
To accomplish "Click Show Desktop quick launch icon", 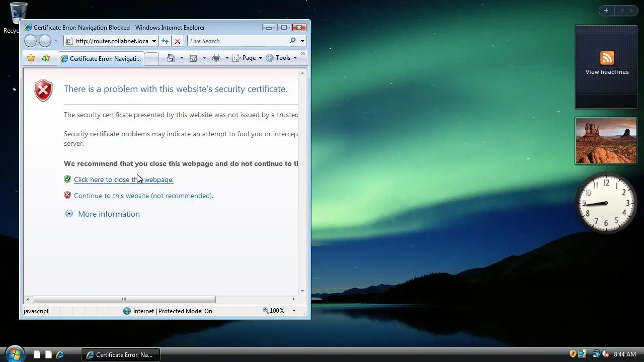I will point(37,354).
